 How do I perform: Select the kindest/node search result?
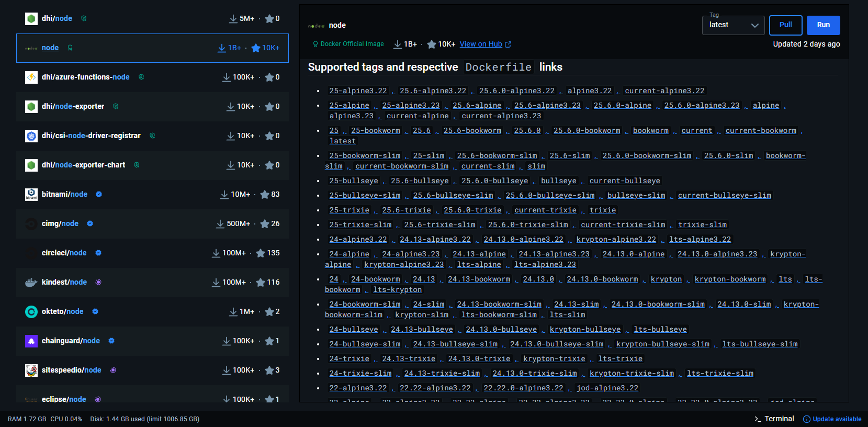tap(152, 283)
